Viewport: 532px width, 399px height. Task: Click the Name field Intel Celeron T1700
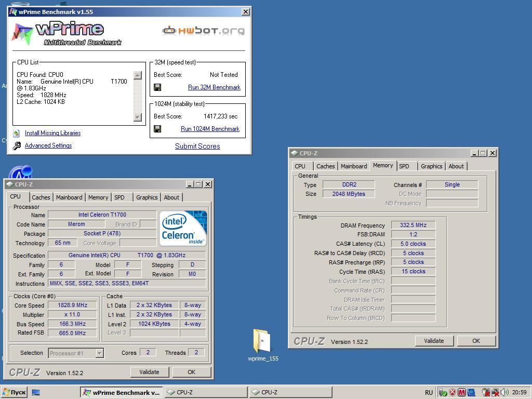click(102, 215)
